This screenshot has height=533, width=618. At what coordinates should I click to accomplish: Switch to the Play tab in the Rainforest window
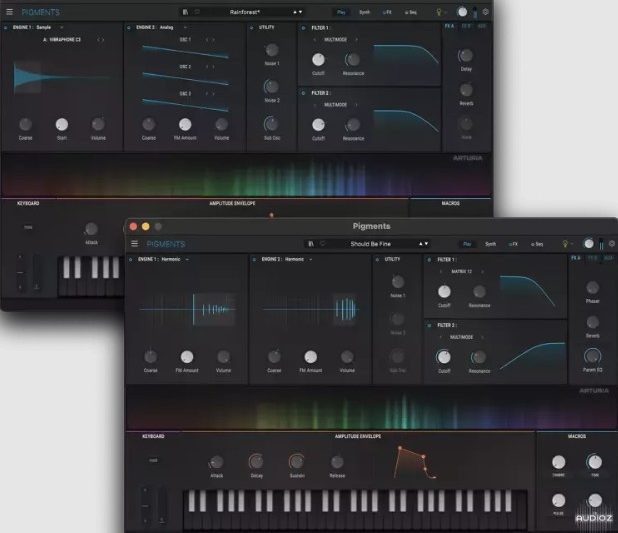tap(341, 12)
